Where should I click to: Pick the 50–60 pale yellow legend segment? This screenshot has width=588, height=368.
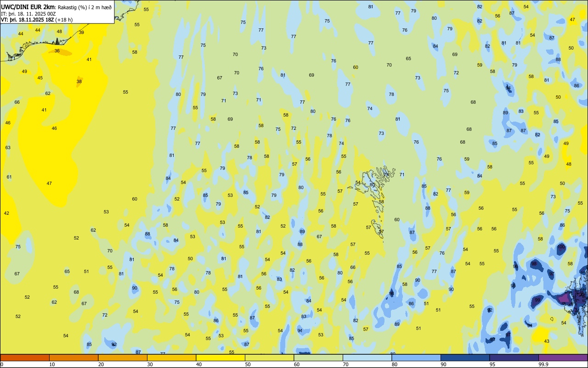269,357
